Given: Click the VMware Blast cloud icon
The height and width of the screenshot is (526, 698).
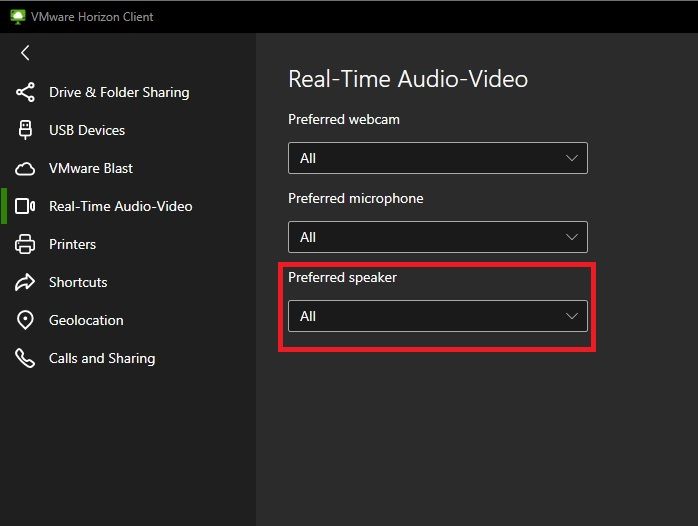Looking at the screenshot, I should click(25, 168).
